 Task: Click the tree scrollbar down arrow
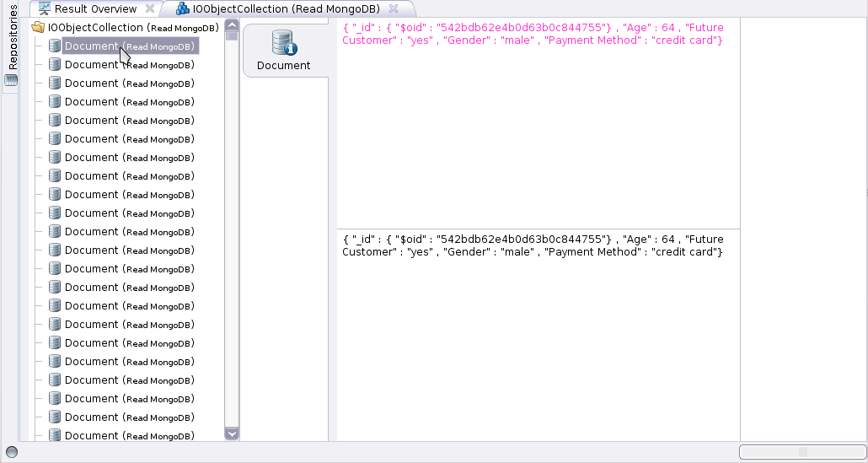pyautogui.click(x=232, y=433)
